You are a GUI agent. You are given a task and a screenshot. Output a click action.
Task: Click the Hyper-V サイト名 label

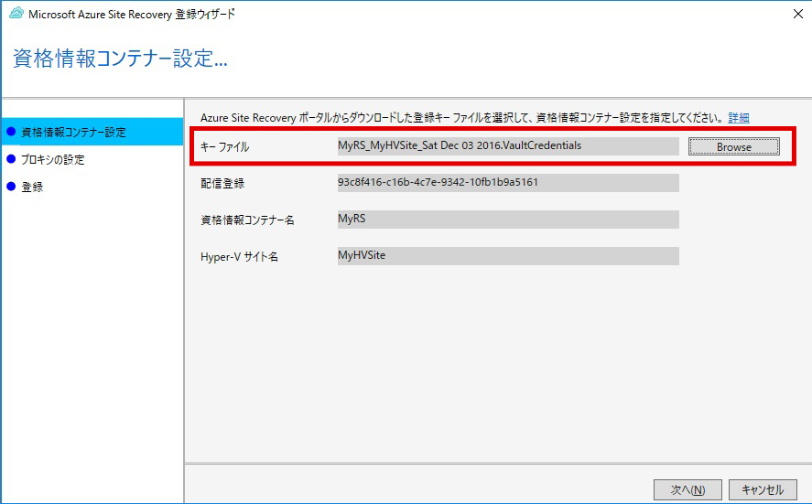coord(239,257)
